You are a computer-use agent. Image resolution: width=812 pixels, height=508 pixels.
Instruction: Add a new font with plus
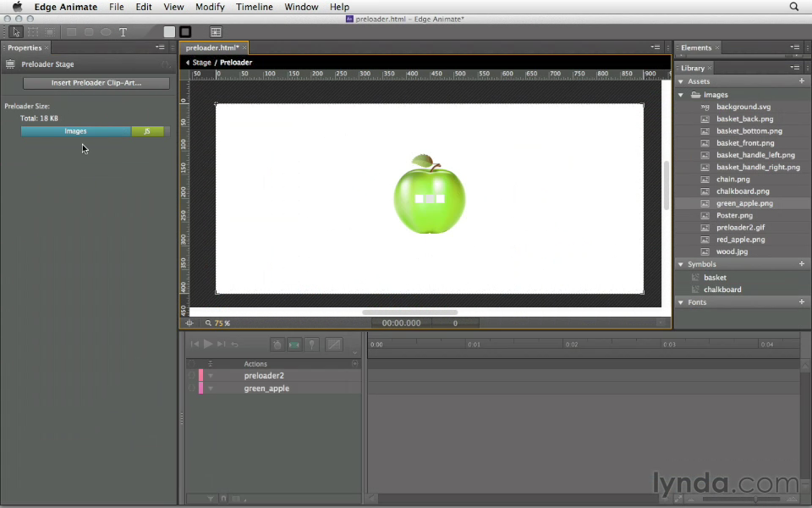click(x=802, y=301)
